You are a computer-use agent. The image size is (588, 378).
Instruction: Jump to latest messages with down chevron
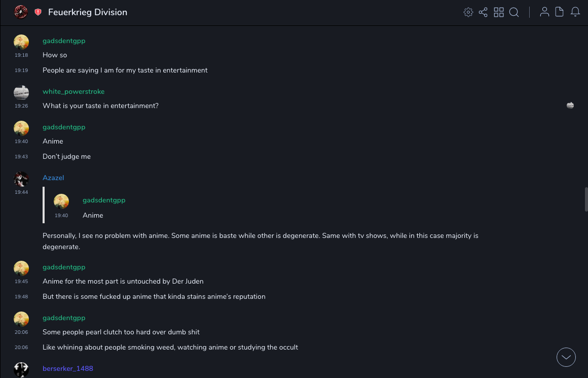pyautogui.click(x=566, y=357)
